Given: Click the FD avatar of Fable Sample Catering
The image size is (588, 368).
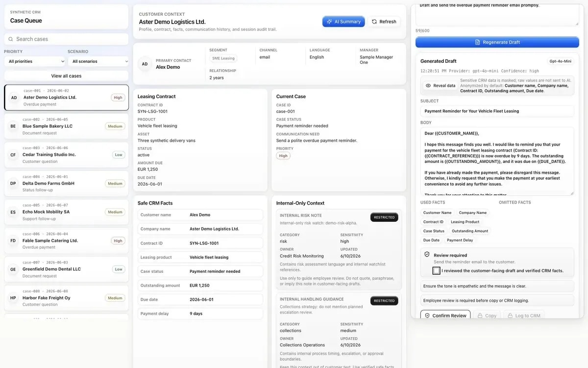Looking at the screenshot, I should tap(13, 241).
